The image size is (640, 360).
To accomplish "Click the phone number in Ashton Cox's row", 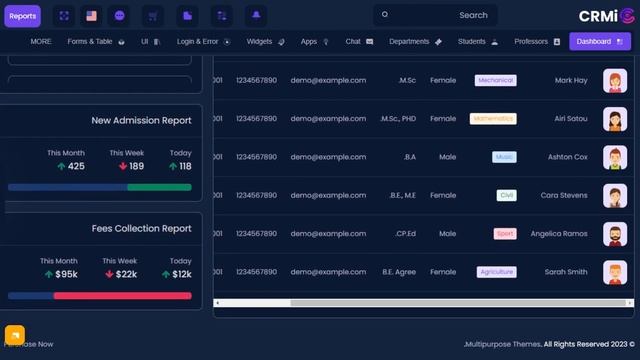I will pos(256,157).
